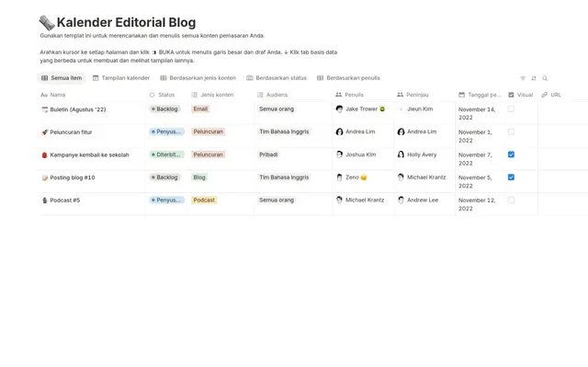
Task: Open the Podcast #5 page
Action: (x=65, y=201)
